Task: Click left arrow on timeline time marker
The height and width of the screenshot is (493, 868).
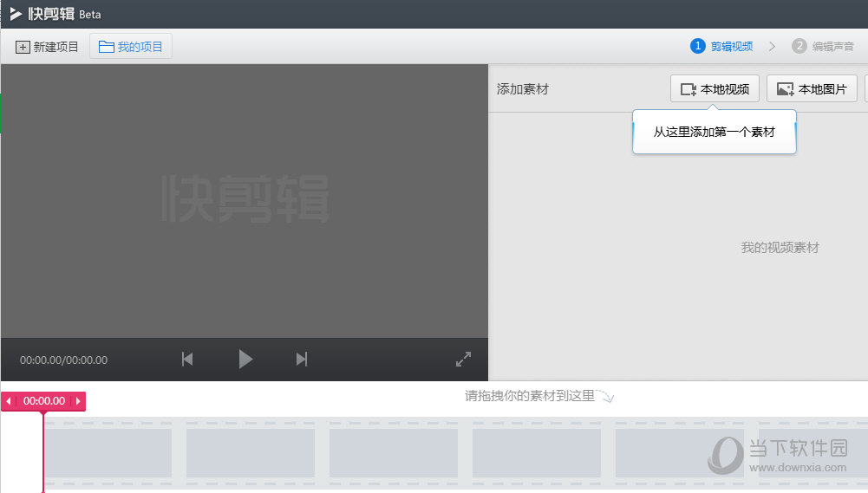Action: [9, 400]
